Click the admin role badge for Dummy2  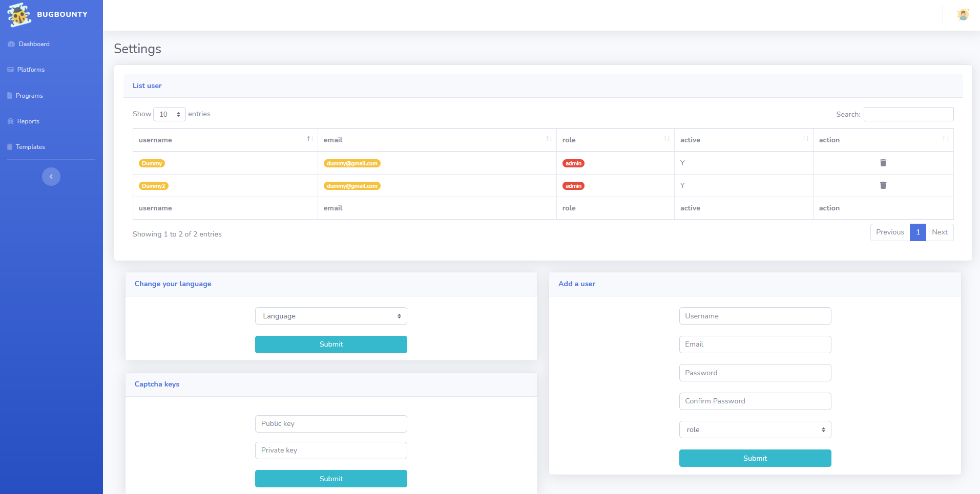[573, 186]
